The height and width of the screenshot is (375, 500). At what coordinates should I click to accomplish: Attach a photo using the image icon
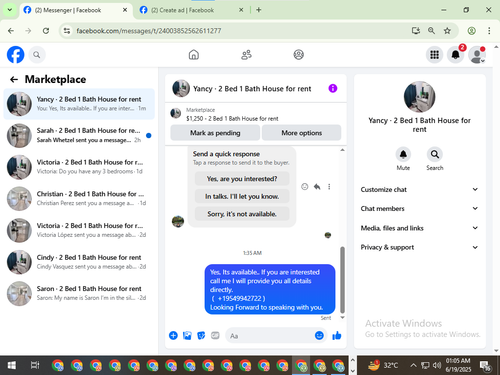187,335
